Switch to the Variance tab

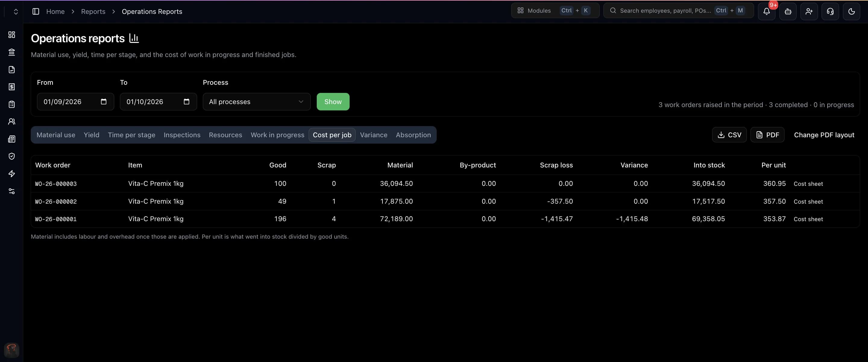(x=373, y=135)
